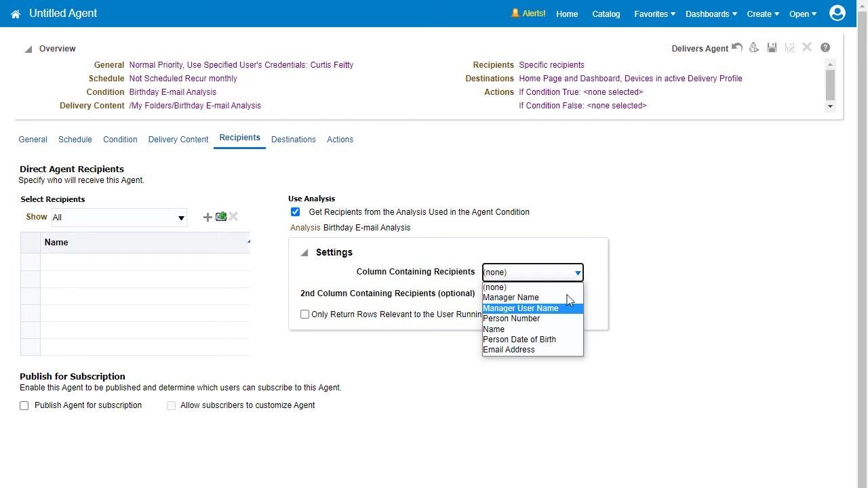Tick Allow subscribers to customize Agent
The height and width of the screenshot is (488, 868).
[x=172, y=405]
